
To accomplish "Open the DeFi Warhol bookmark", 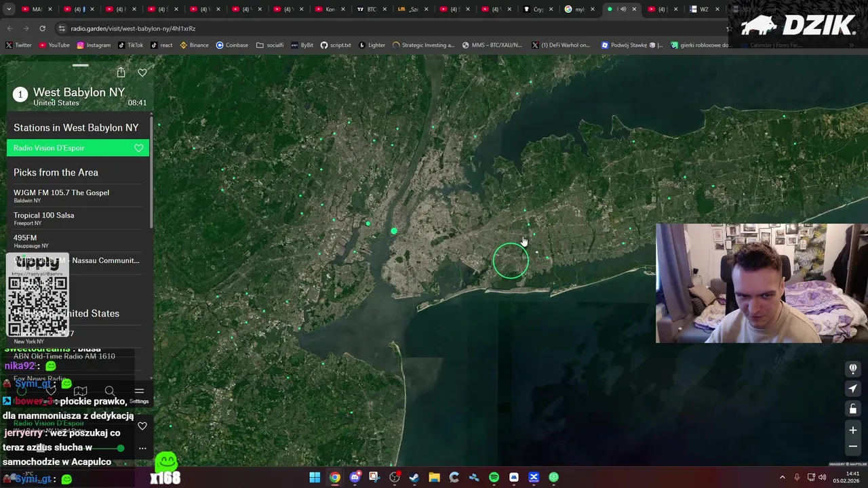I will tap(561, 45).
